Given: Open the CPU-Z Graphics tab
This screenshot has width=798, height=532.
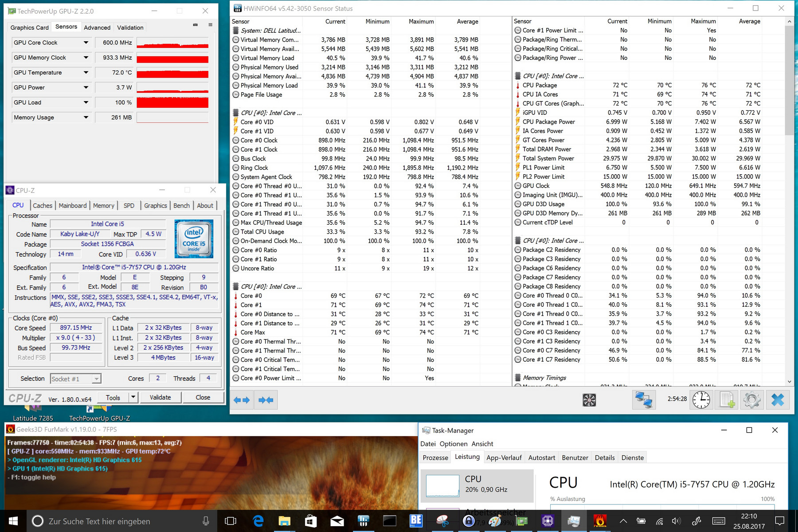Looking at the screenshot, I should click(x=156, y=205).
